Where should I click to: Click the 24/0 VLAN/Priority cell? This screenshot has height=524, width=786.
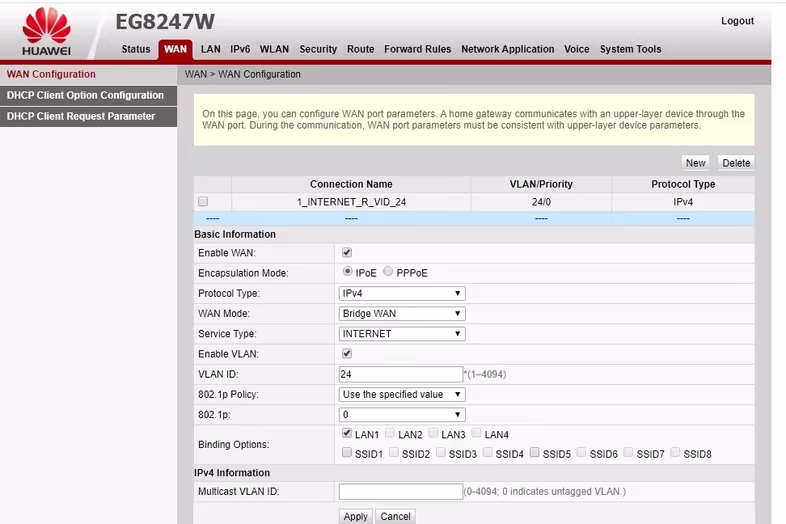[541, 202]
